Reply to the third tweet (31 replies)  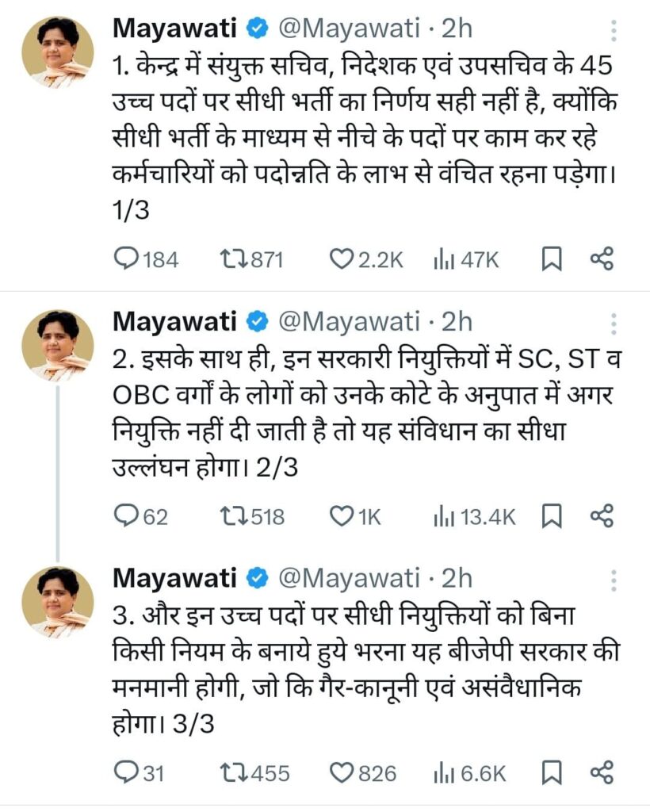(x=127, y=772)
